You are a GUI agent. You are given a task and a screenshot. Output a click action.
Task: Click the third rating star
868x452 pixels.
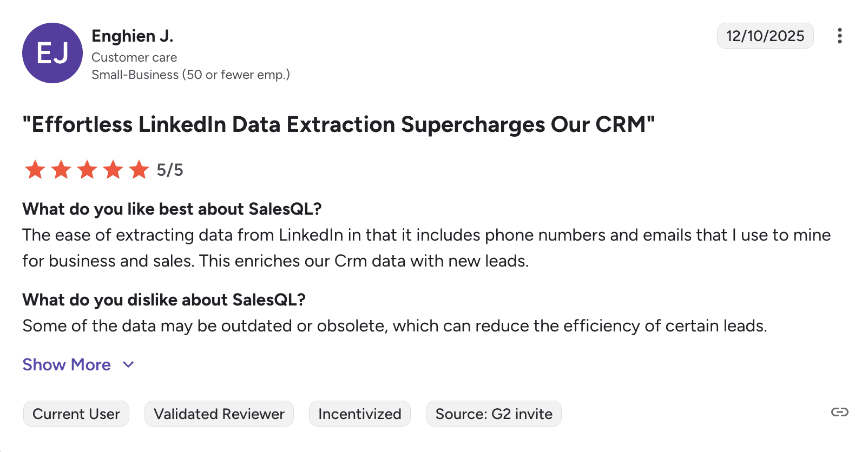87,170
